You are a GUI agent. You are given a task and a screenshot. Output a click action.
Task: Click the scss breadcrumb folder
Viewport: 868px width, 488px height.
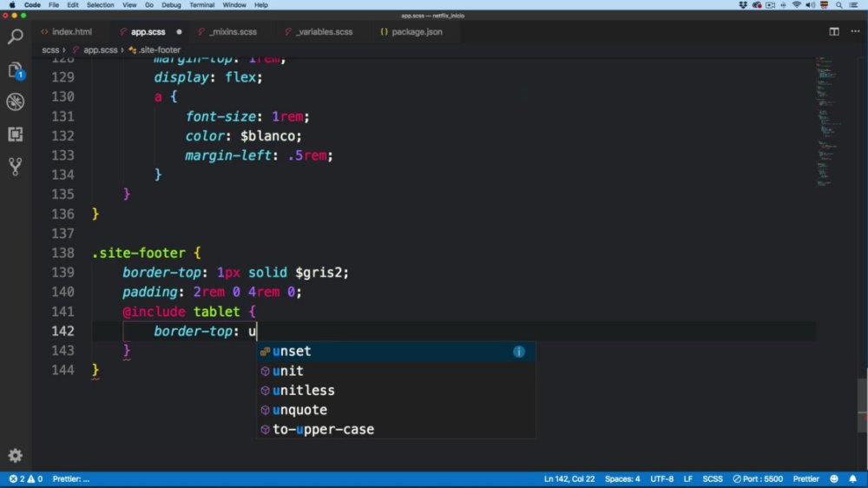click(50, 49)
